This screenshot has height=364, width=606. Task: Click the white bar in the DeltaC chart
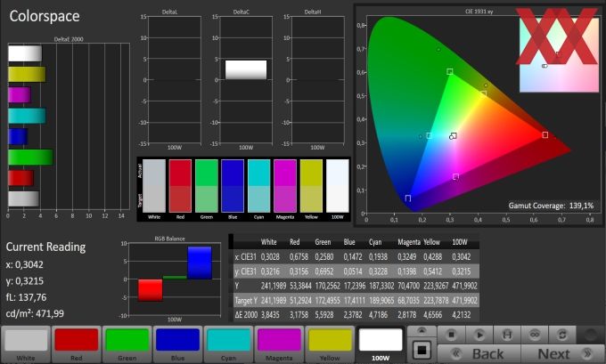point(246,69)
